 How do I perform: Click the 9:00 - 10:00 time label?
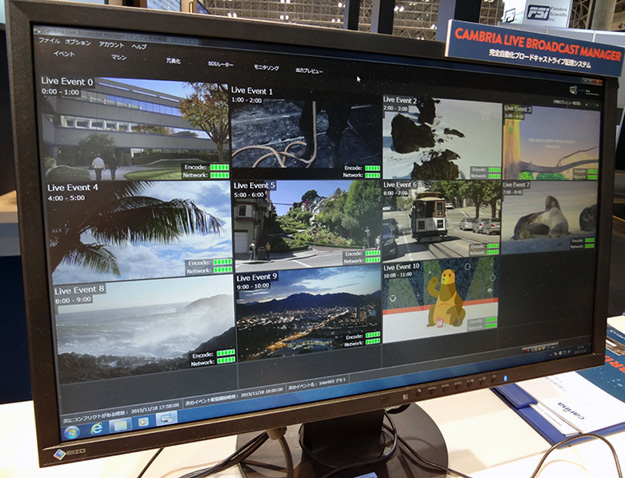click(253, 286)
